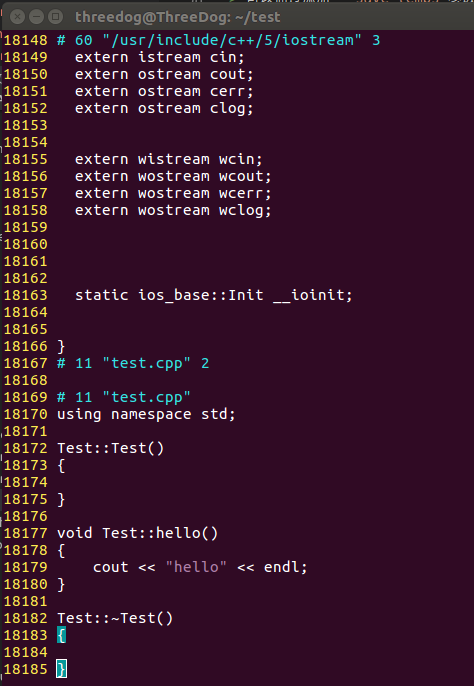Click the Test::~Test() destructor definition
The width and height of the screenshot is (474, 686).
(115, 618)
